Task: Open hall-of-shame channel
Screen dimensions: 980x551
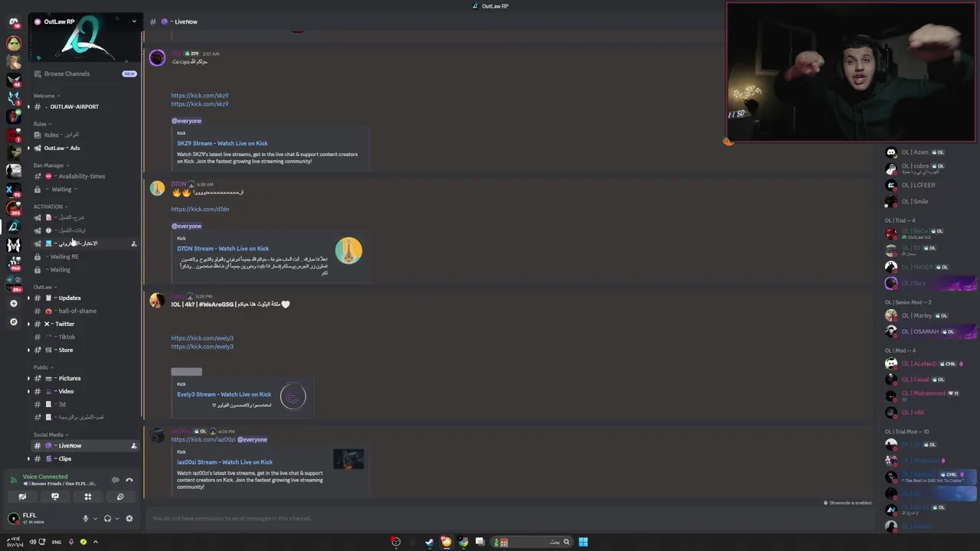Action: [x=84, y=311]
